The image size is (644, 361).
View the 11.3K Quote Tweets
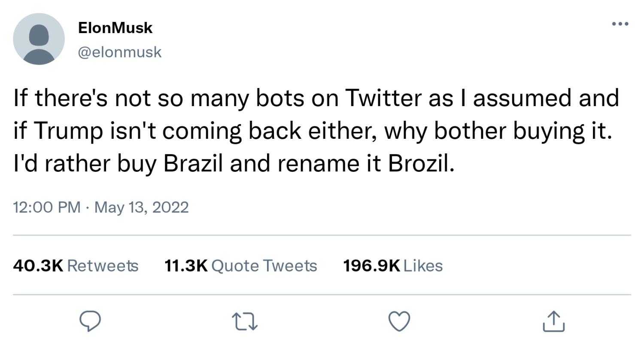(x=240, y=266)
